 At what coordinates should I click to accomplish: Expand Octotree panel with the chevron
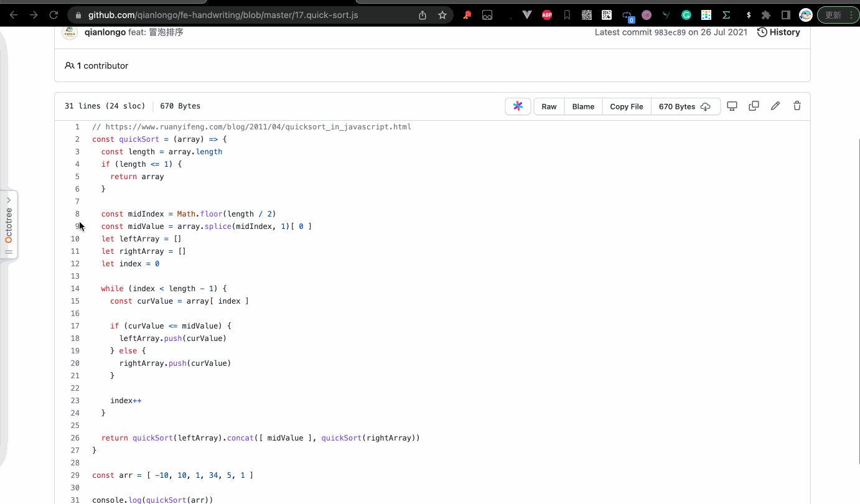coord(8,200)
